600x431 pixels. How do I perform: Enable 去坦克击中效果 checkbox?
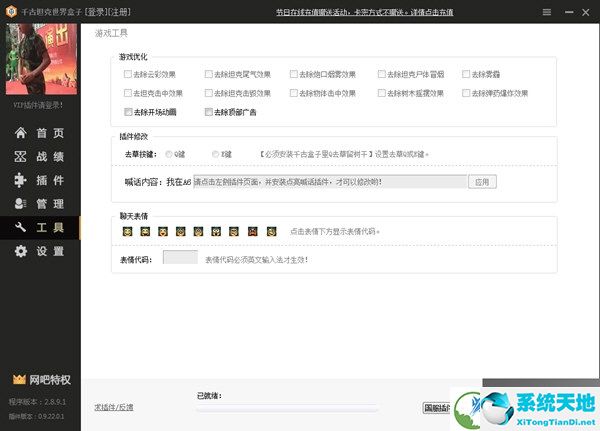pyautogui.click(x=128, y=93)
